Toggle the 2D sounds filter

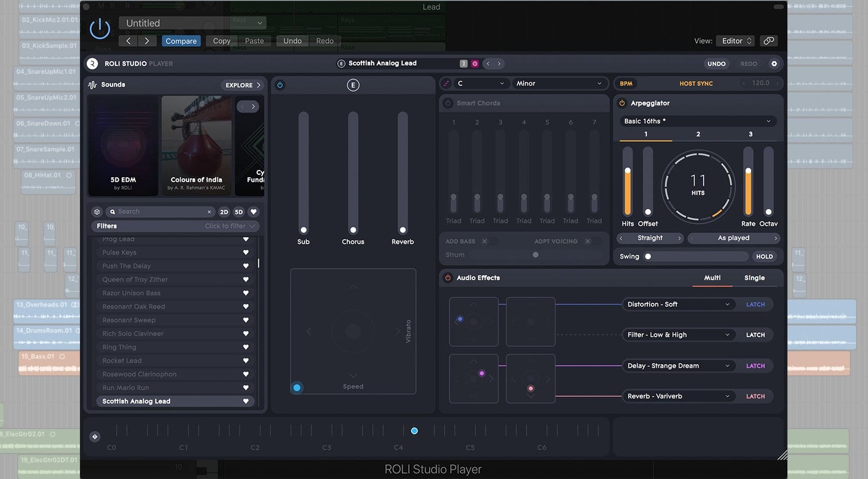tap(224, 212)
